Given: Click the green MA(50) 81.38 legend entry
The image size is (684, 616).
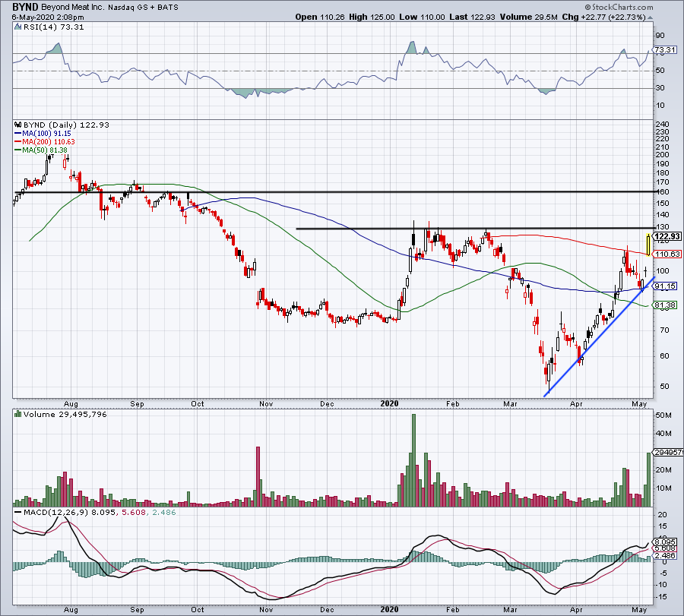Looking at the screenshot, I should (x=41, y=150).
